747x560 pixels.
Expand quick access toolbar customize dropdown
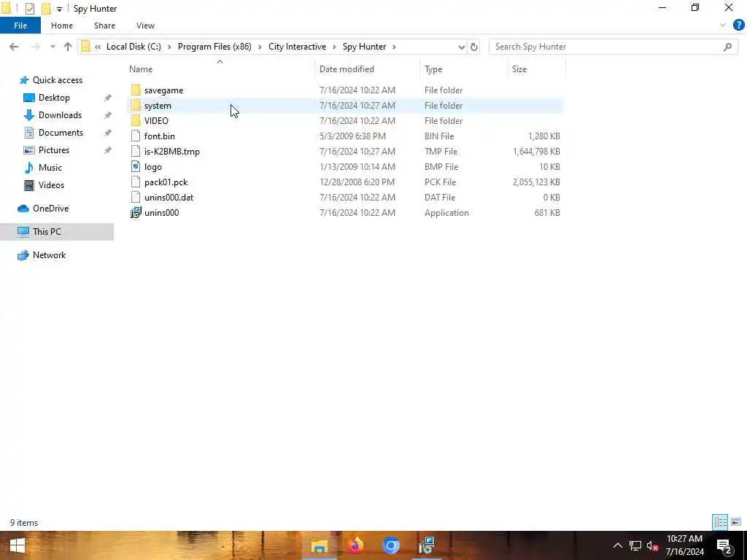59,9
